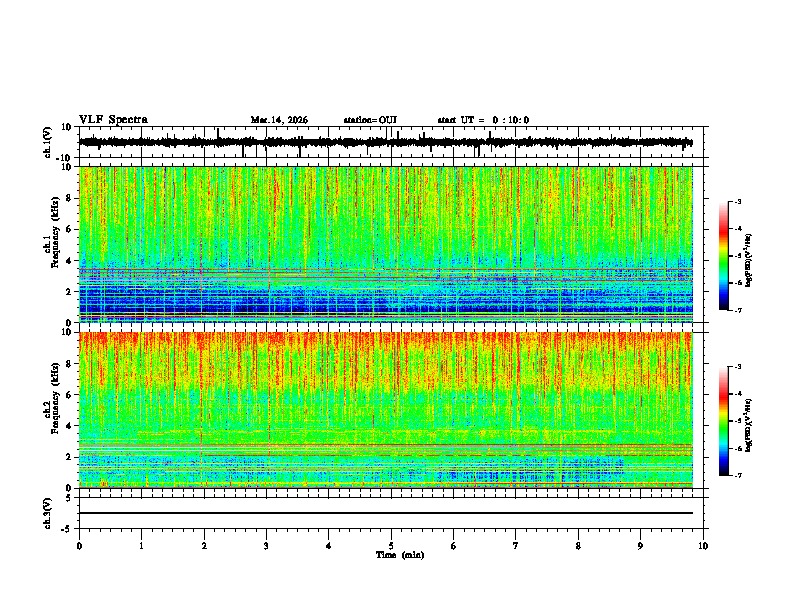This screenshot has height=612, width=792.
Task: Click the ch.2 spectrogram panel
Action: pyautogui.click(x=385, y=410)
